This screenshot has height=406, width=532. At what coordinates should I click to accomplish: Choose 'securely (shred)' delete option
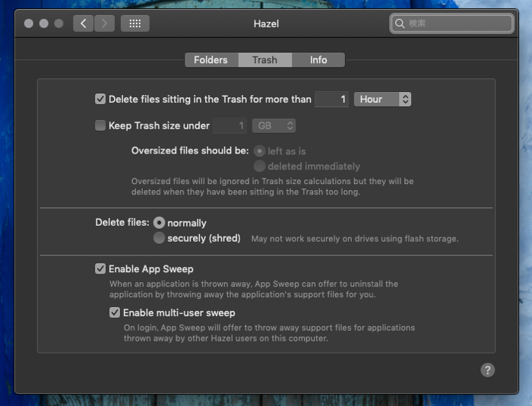click(159, 238)
